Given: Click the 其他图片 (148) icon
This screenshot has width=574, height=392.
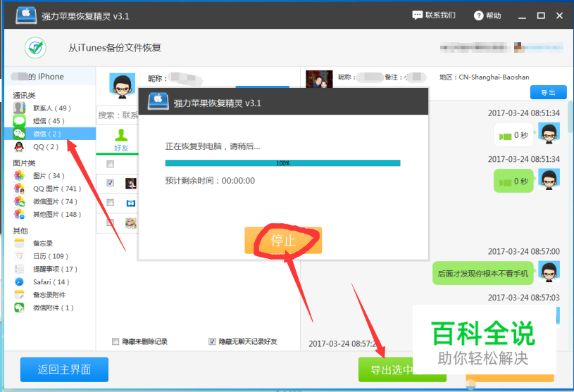Looking at the screenshot, I should click(19, 214).
